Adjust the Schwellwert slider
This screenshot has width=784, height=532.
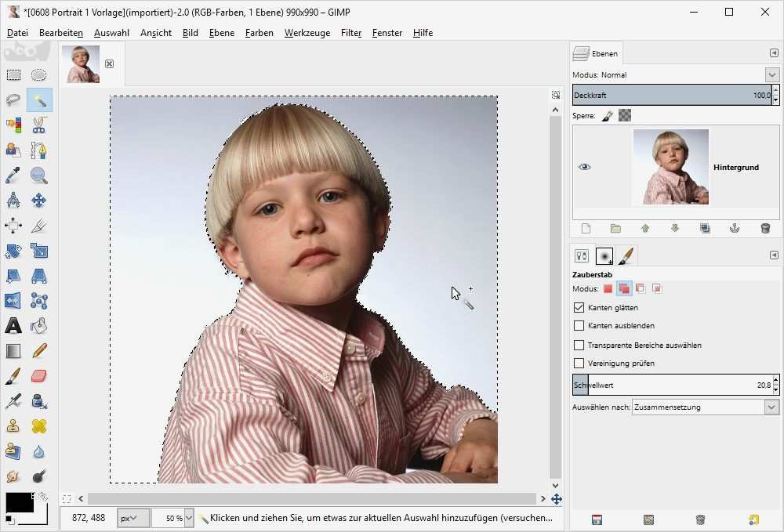tap(674, 385)
